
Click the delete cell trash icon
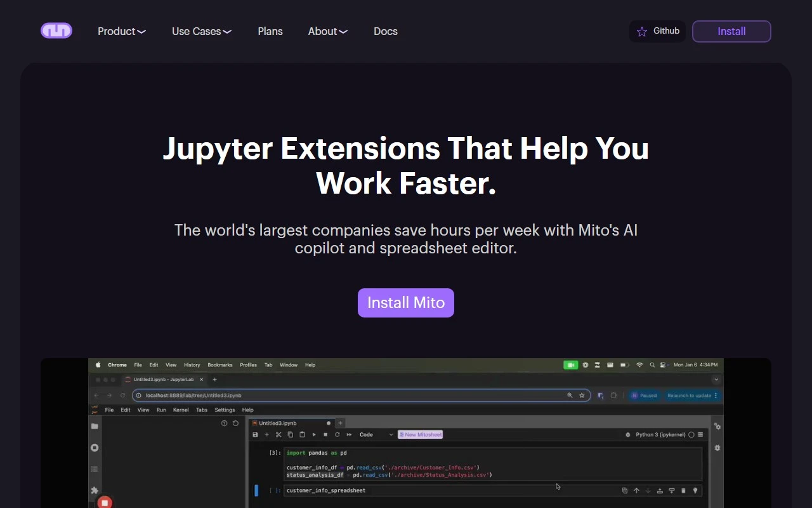click(x=683, y=490)
